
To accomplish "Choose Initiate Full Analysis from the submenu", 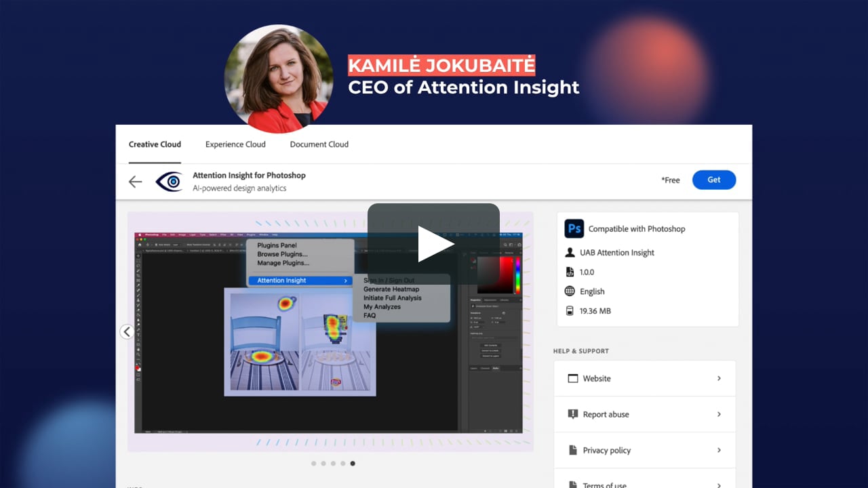I will (393, 298).
